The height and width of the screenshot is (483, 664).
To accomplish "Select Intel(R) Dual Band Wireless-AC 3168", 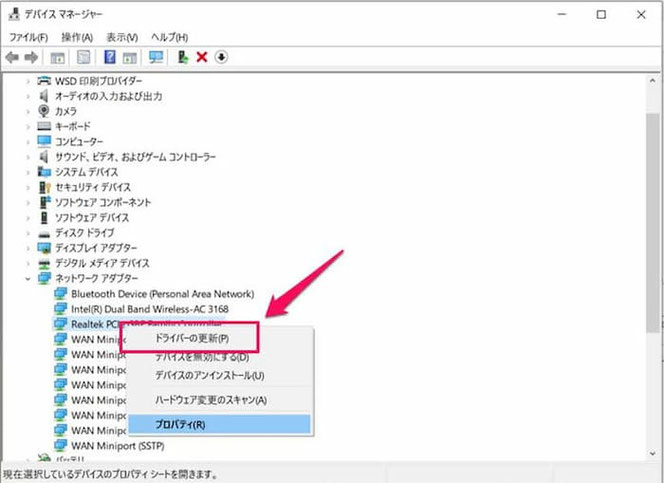I will coord(150,309).
